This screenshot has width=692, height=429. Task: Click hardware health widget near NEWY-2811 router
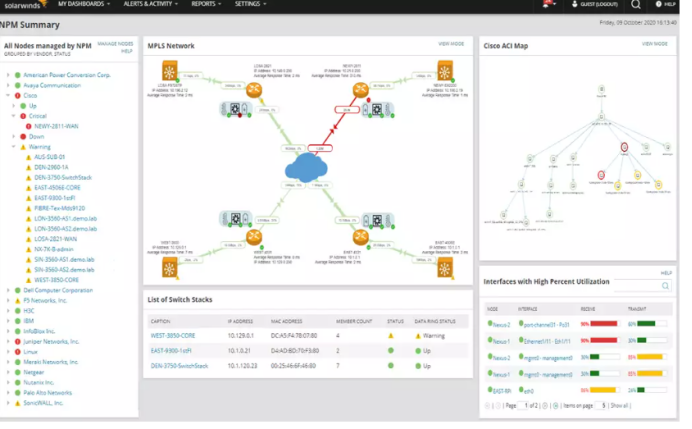click(x=378, y=109)
